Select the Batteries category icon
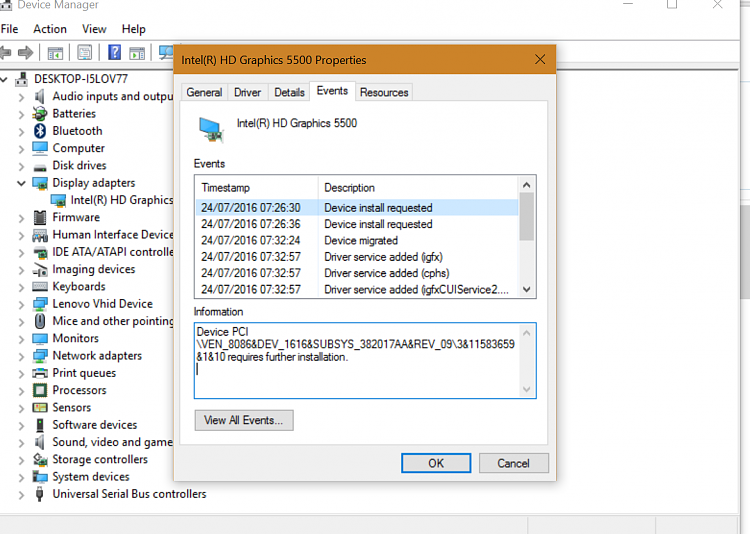The width and height of the screenshot is (750, 534). pyautogui.click(x=40, y=114)
